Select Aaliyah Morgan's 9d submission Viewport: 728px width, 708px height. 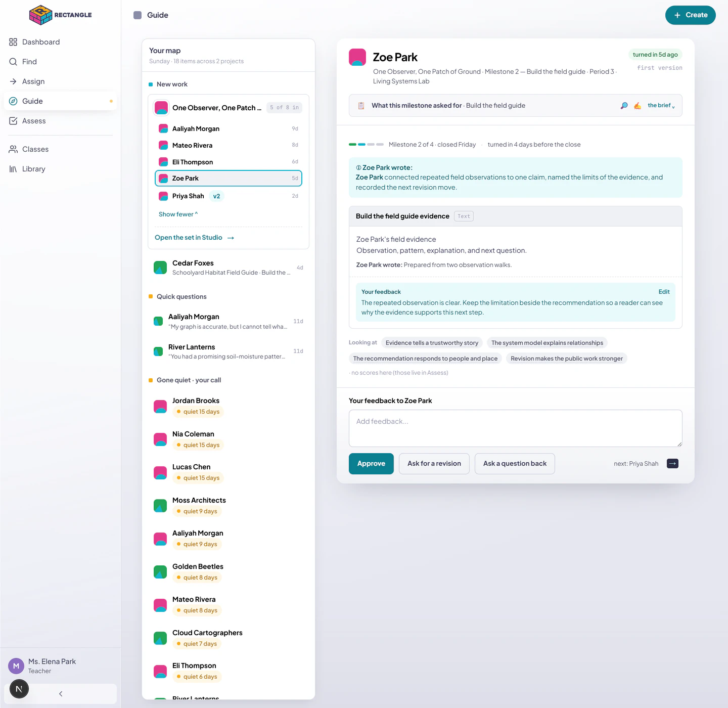pyautogui.click(x=229, y=129)
